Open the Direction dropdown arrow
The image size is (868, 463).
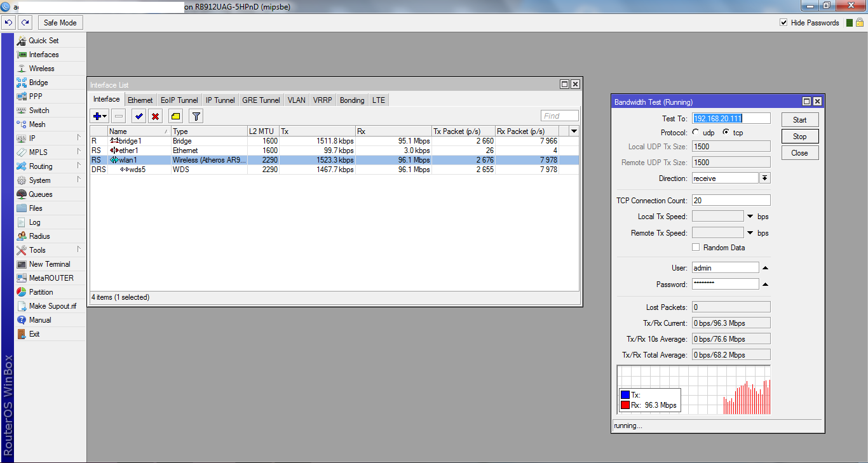[765, 178]
